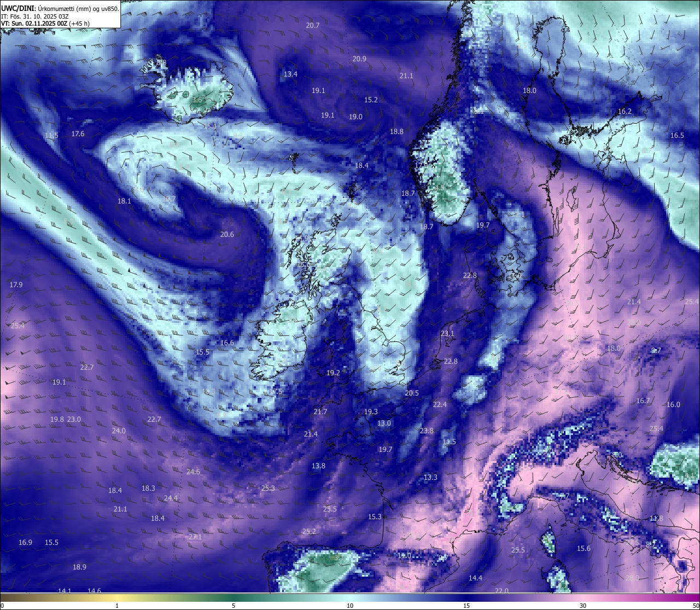Screen dimensions: 700x610
Task: Select the 15.6 value label
Action: (584, 549)
